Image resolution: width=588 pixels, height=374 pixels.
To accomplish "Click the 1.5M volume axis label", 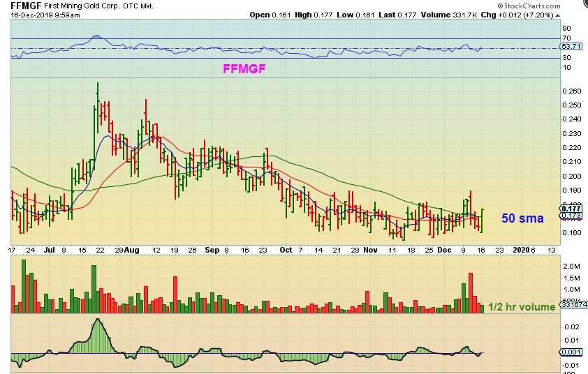I will tap(572, 278).
